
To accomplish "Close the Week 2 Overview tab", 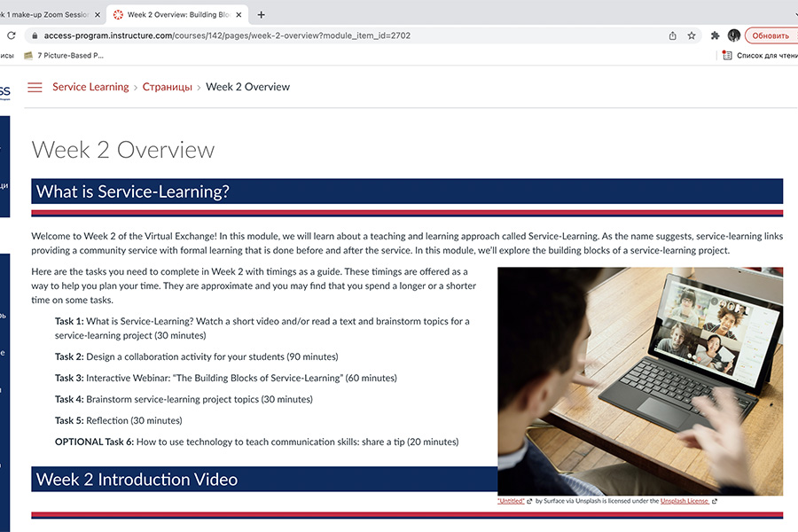I will pos(239,15).
